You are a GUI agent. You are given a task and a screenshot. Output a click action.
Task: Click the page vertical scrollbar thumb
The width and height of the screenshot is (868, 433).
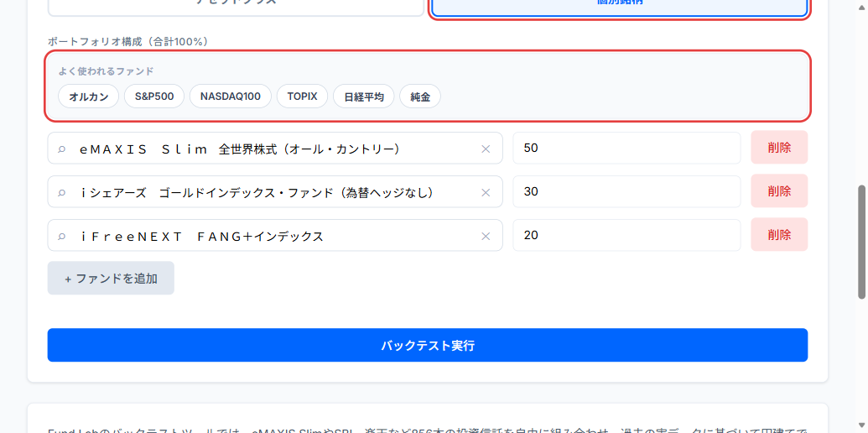coord(861,242)
